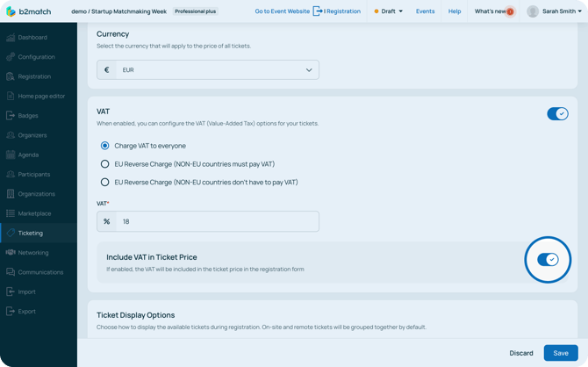Screen dimensions: 588x367
Task: Select Charge VAT to everyone option
Action: point(105,146)
